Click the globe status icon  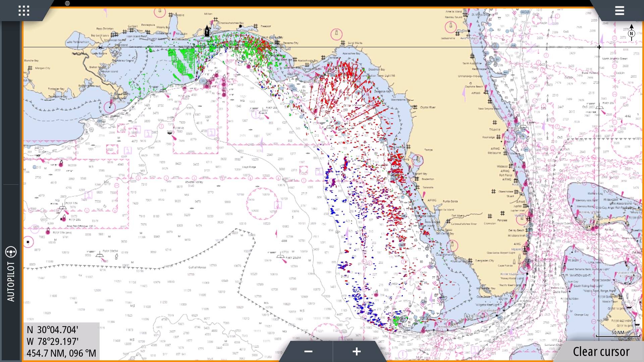tap(67, 3)
